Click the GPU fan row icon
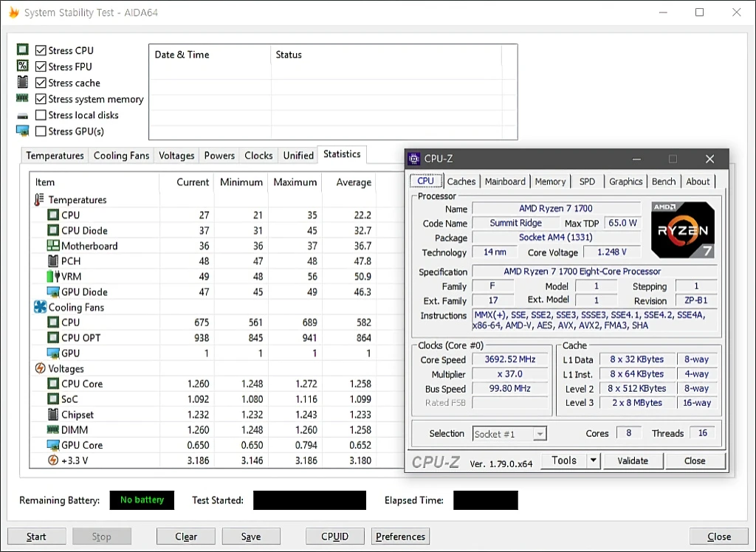This screenshot has width=756, height=552. pos(53,353)
